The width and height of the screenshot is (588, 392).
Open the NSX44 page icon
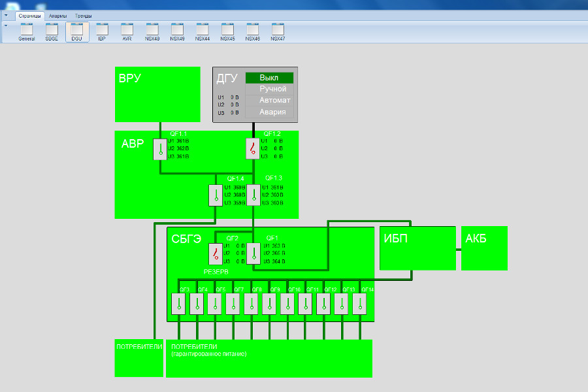click(202, 32)
